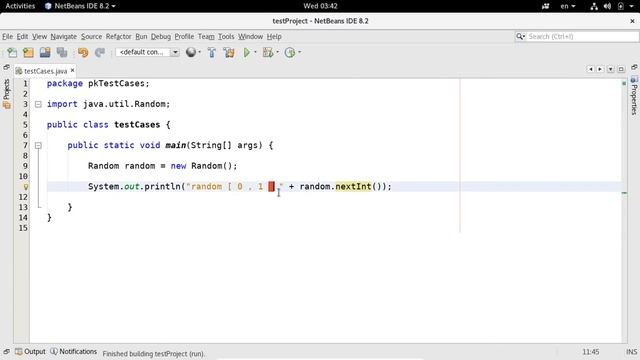Click the restore-window icon above Projects sidebar
The height and width of the screenshot is (360, 640).
tap(7, 67)
